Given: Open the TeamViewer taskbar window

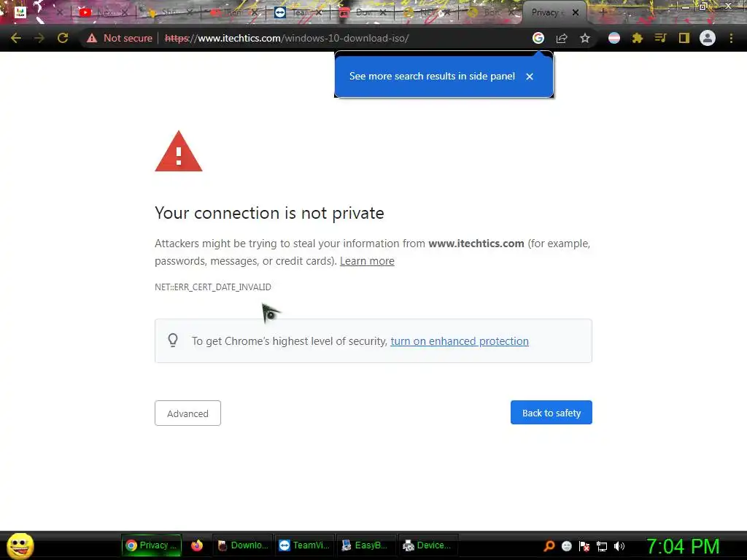Looking at the screenshot, I should pyautogui.click(x=304, y=545).
